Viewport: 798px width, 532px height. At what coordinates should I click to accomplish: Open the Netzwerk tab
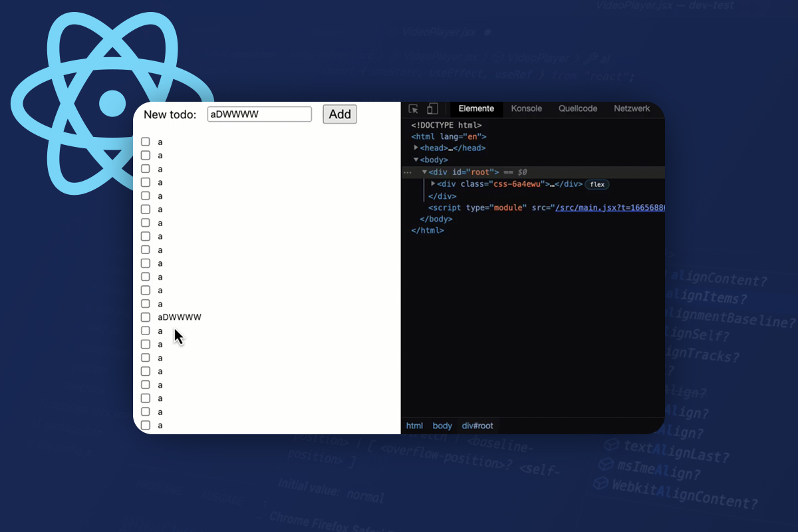click(x=632, y=108)
